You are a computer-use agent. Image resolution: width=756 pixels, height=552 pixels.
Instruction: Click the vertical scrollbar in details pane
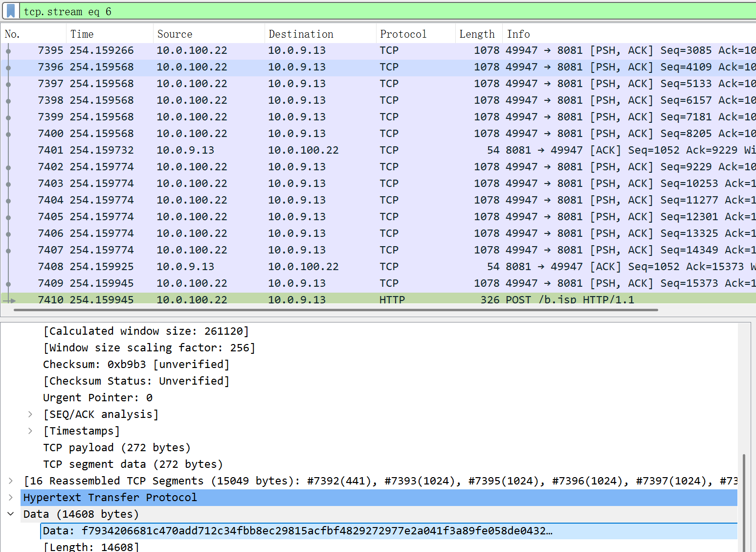[744, 502]
